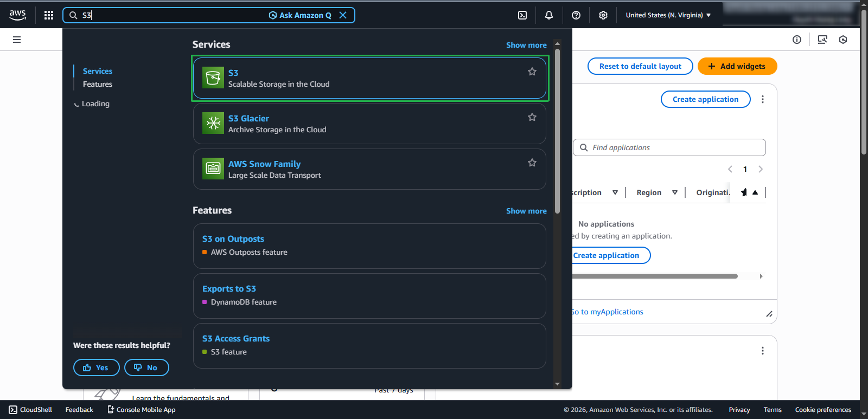This screenshot has width=868, height=419.
Task: Click the AWS logo home icon
Action: [17, 15]
